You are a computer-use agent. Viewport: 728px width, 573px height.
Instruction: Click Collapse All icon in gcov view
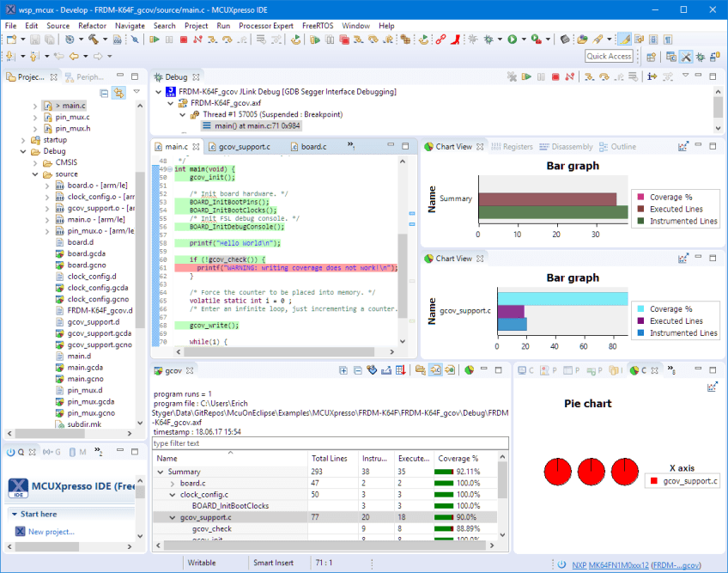tap(357, 370)
